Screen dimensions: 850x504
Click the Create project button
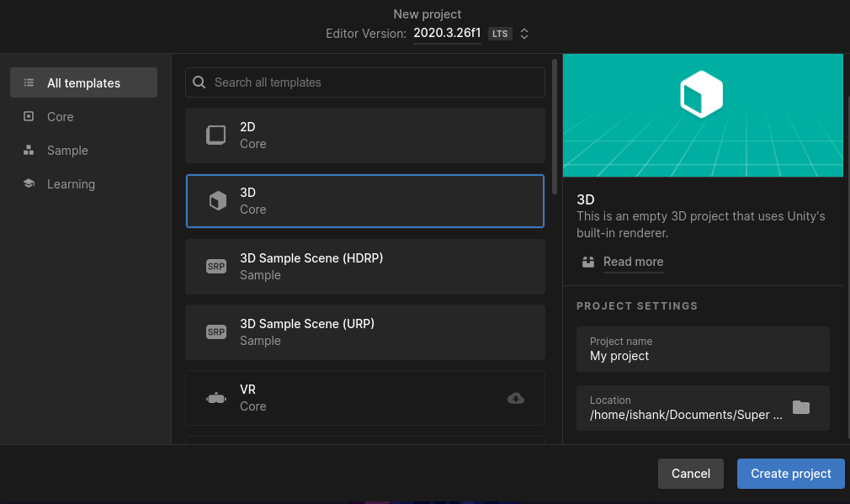pyautogui.click(x=790, y=473)
